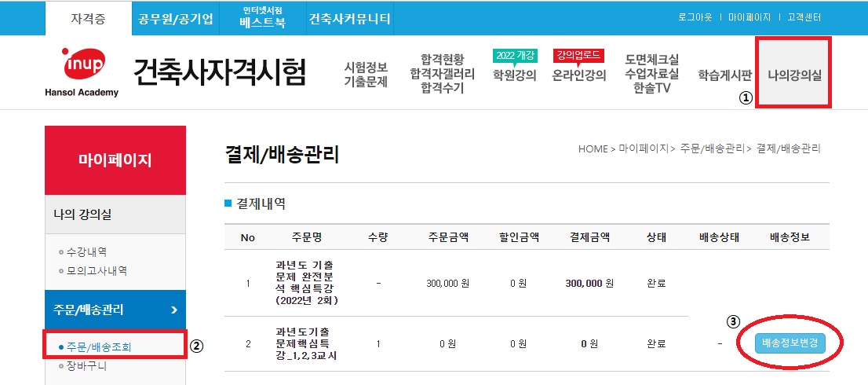
Task: Click 마이페이지 in the breadcrumb
Action: [x=644, y=148]
